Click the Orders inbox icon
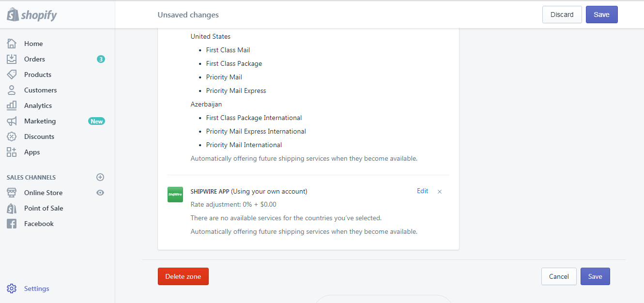 (12, 59)
